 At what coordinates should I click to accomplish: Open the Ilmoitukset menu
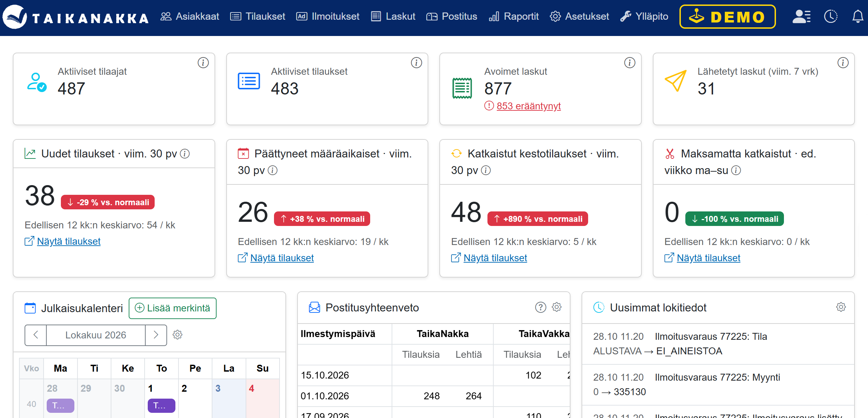[x=328, y=17]
